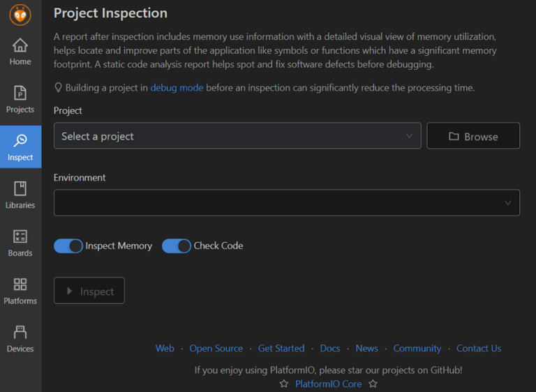Click the star icon left of PlatformIO Core
The height and width of the screenshot is (392, 536).
coord(284,384)
